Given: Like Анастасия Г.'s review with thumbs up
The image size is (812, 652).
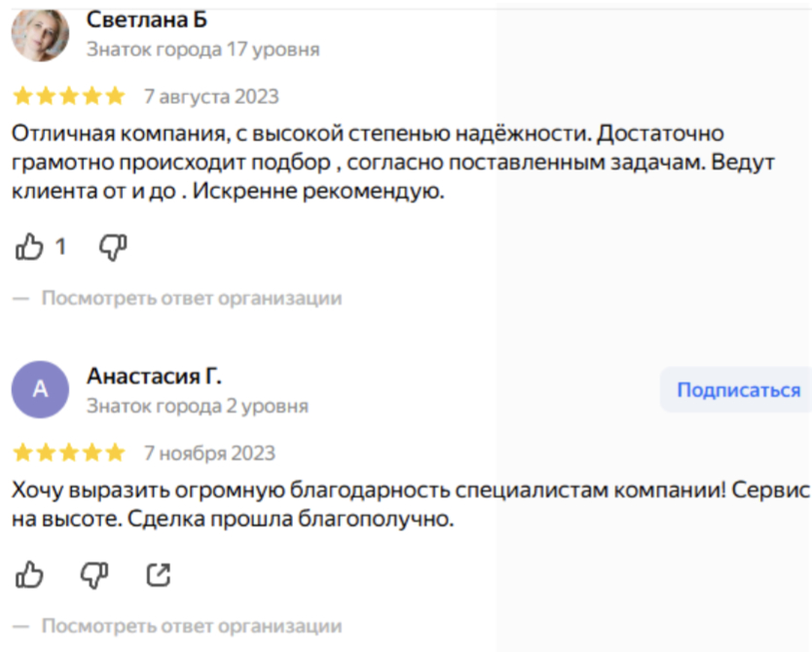Looking at the screenshot, I should [x=30, y=575].
